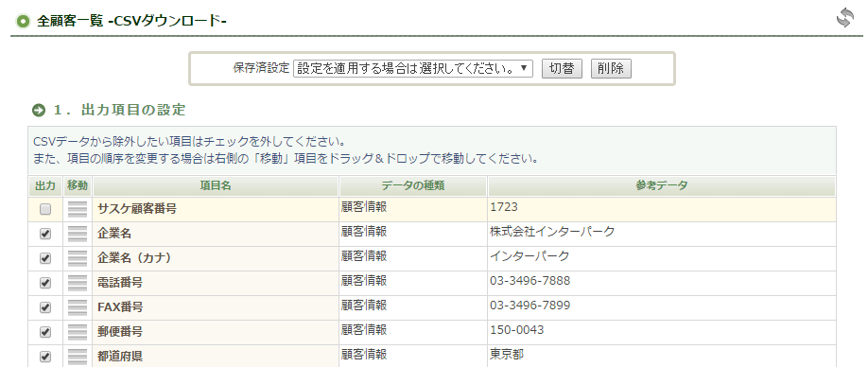868x367 pixels.
Task: Click the サスケ顧客番号 item name
Action: pyautogui.click(x=137, y=209)
